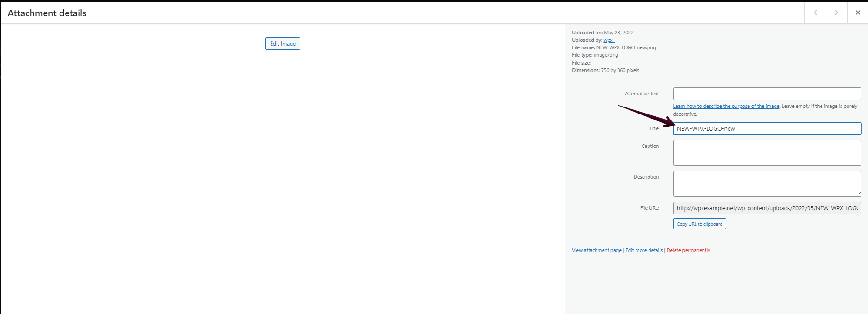868x314 pixels.
Task: Open the wpx uploader profile link
Action: [x=608, y=40]
